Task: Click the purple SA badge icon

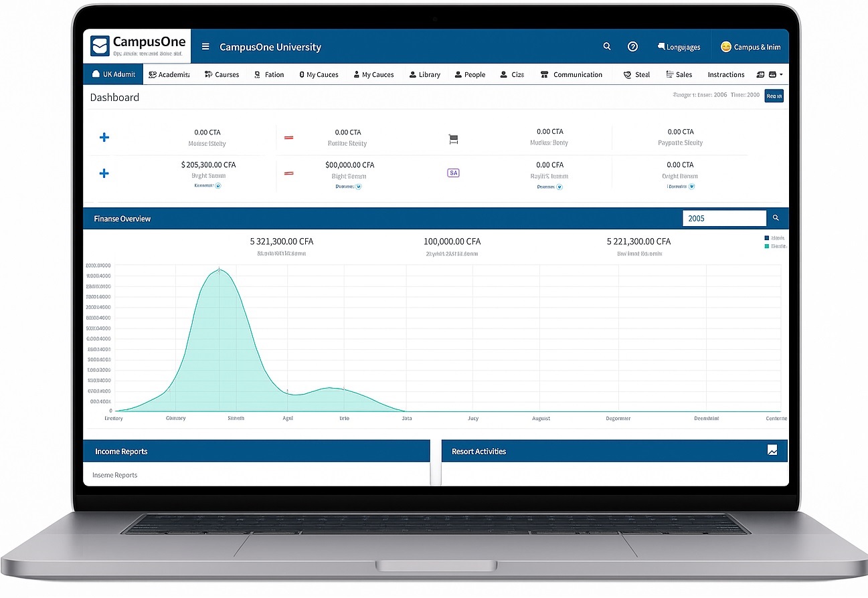Action: tap(453, 173)
